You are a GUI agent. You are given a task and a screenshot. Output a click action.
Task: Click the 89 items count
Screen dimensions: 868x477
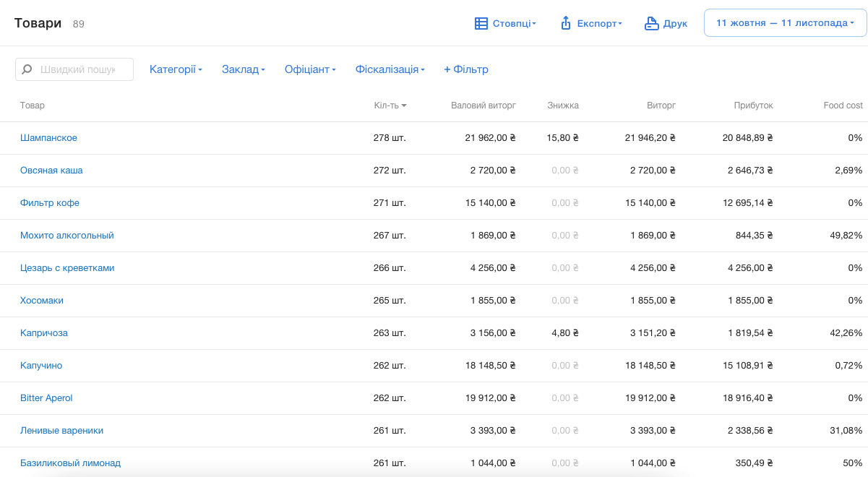pyautogui.click(x=79, y=24)
